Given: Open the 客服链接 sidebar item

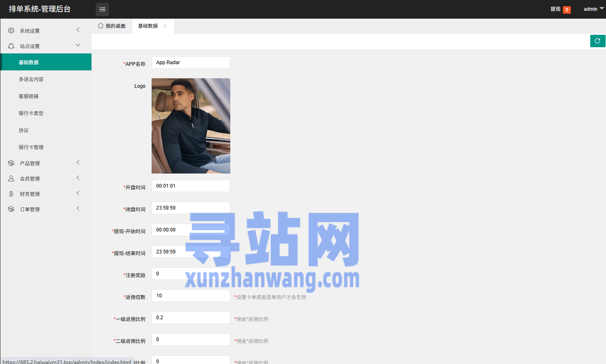Looking at the screenshot, I should [x=29, y=96].
